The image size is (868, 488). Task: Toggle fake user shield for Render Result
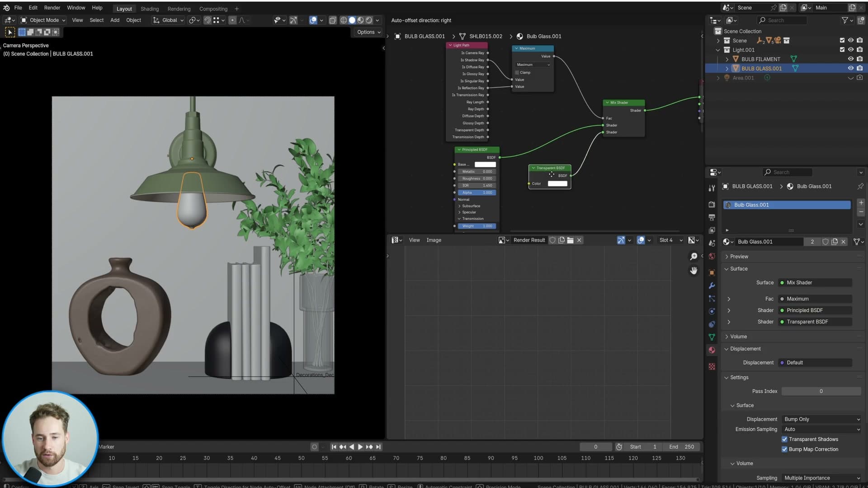click(x=552, y=240)
